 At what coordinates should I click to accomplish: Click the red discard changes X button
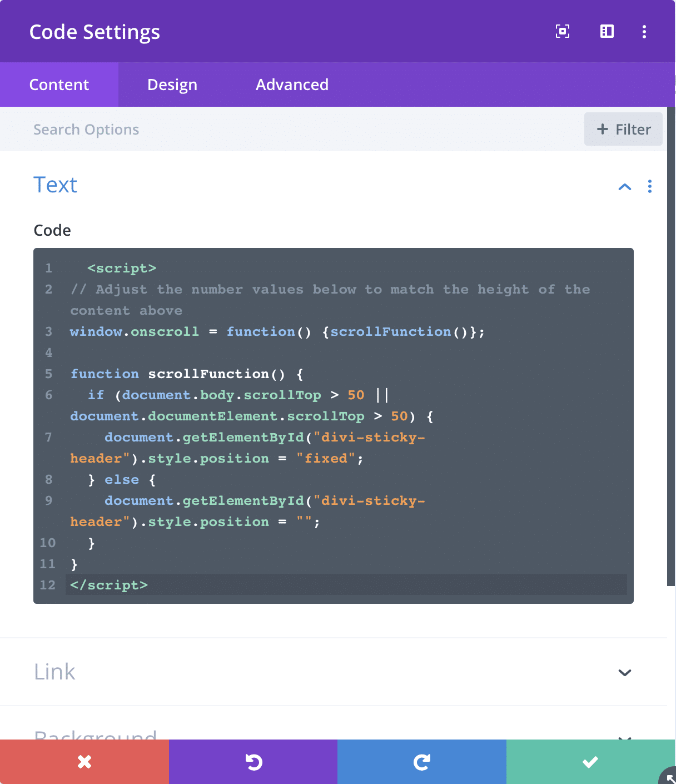click(84, 762)
